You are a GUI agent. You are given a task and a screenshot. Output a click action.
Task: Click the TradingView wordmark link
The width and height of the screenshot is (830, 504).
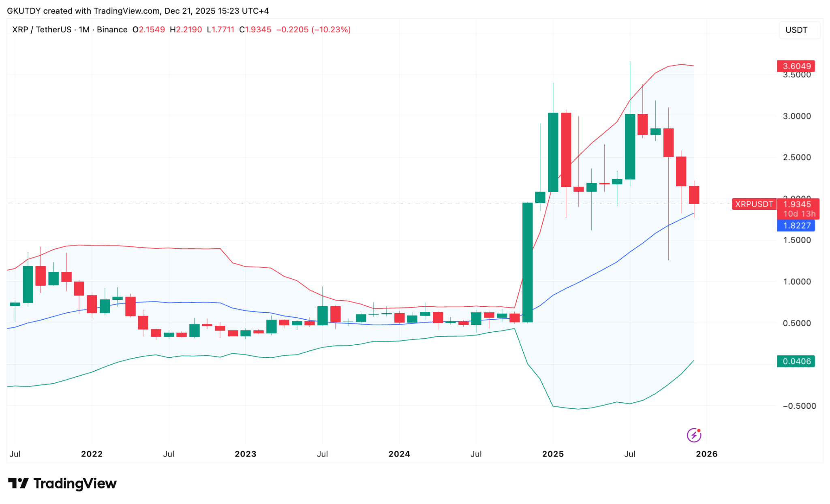pyautogui.click(x=75, y=483)
